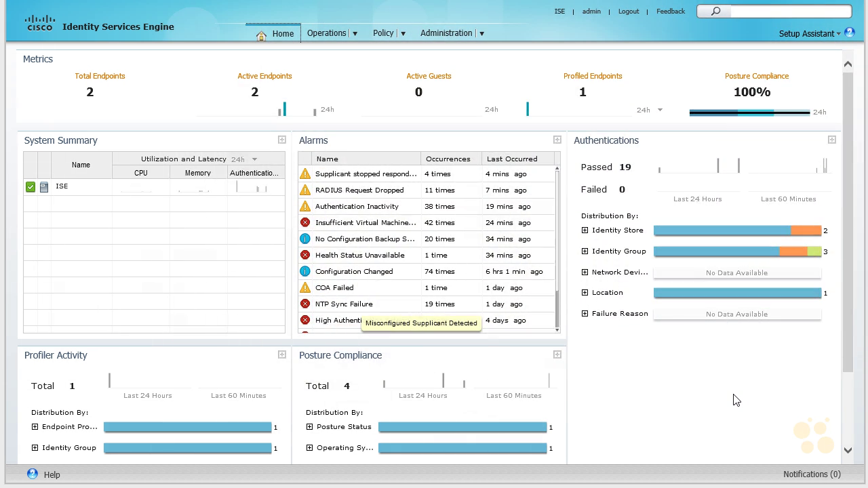Click the ISE server node icon
Viewport: 868px width, 488px height.
[44, 187]
